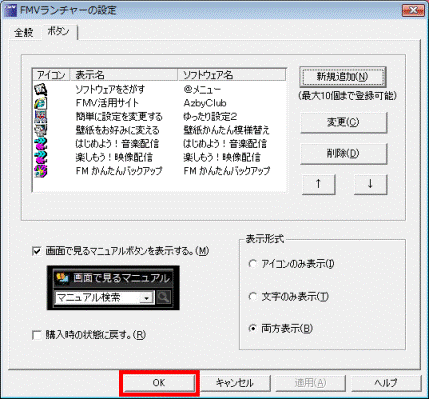
Task: Switch to the 全般 tab
Action: [x=24, y=33]
